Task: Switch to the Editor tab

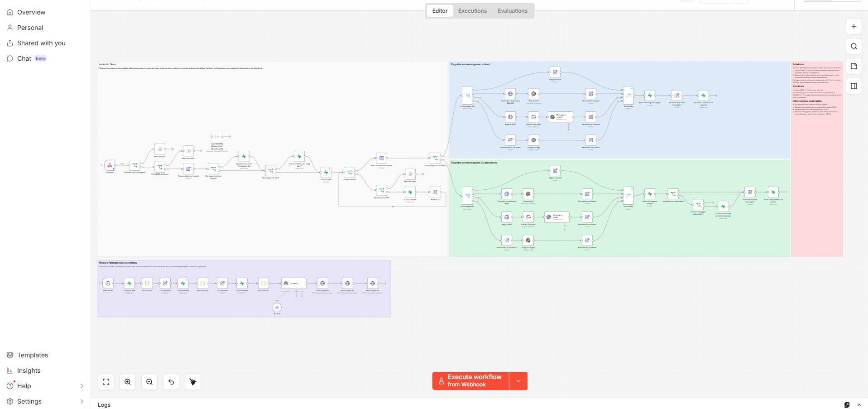Action: click(x=440, y=11)
